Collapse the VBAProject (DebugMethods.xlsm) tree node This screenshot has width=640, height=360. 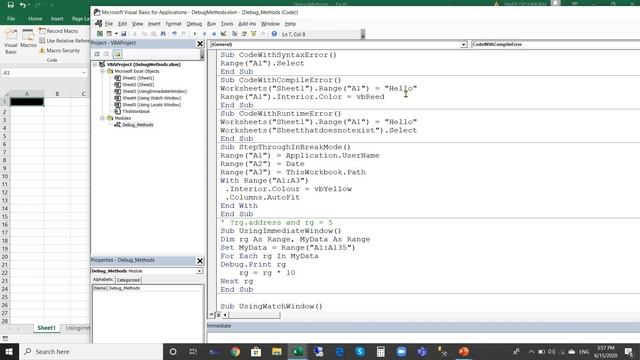[x=95, y=64]
